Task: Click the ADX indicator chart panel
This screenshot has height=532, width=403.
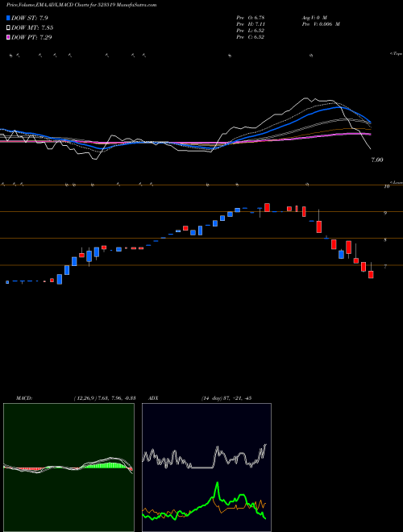Action: click(206, 468)
